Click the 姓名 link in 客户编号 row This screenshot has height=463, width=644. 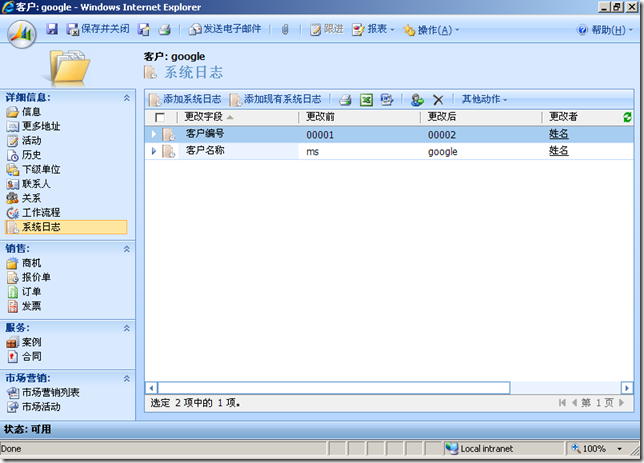point(559,134)
